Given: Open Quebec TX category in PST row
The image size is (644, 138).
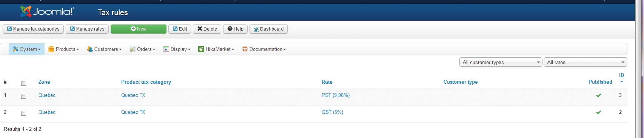Looking at the screenshot, I should click(x=133, y=95).
